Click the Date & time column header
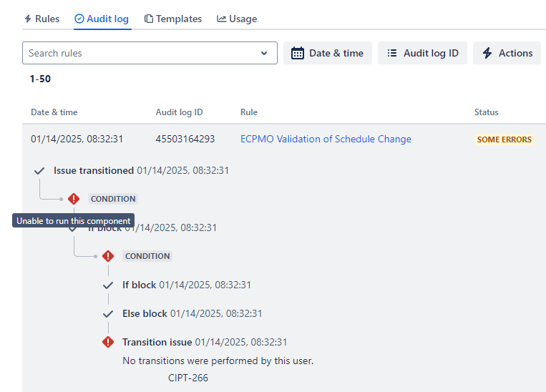This screenshot has height=392, width=546. point(54,112)
